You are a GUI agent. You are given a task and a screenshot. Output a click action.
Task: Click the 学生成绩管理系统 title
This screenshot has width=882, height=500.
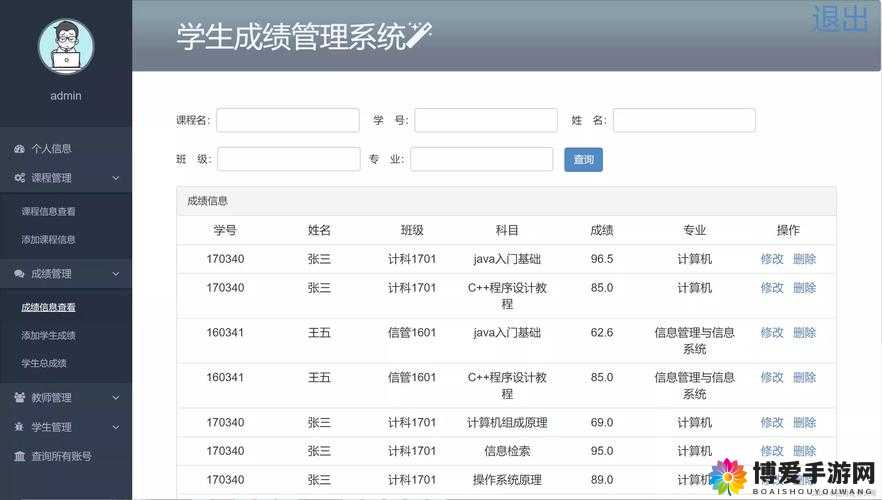pyautogui.click(x=291, y=37)
